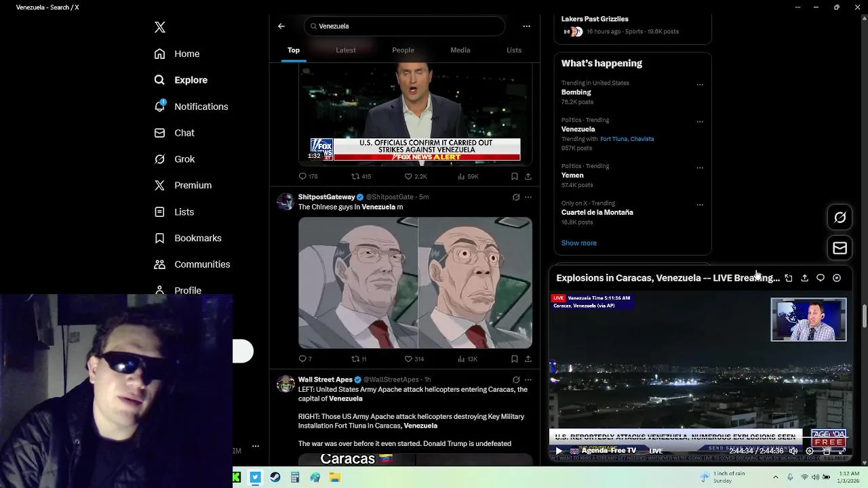Open Lists in the left sidebar

click(x=174, y=212)
